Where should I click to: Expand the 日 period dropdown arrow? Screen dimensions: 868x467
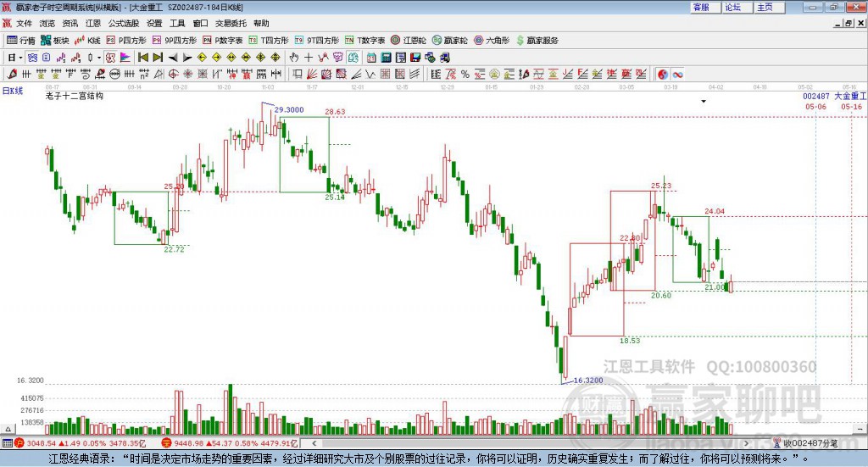pyautogui.click(x=22, y=58)
